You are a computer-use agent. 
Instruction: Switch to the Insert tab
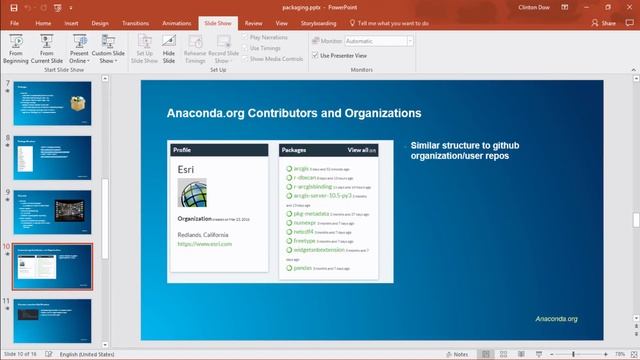[71, 23]
